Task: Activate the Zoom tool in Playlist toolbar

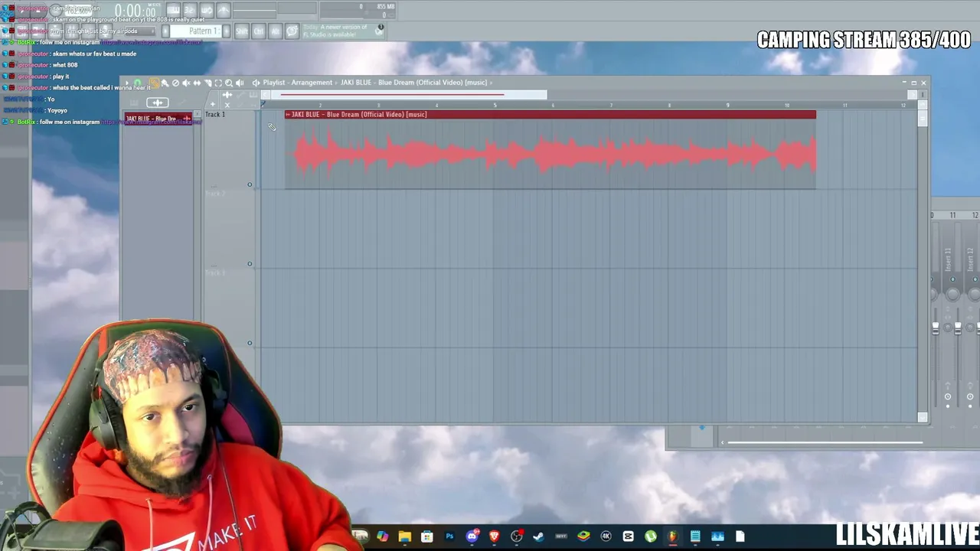Action: click(x=229, y=83)
